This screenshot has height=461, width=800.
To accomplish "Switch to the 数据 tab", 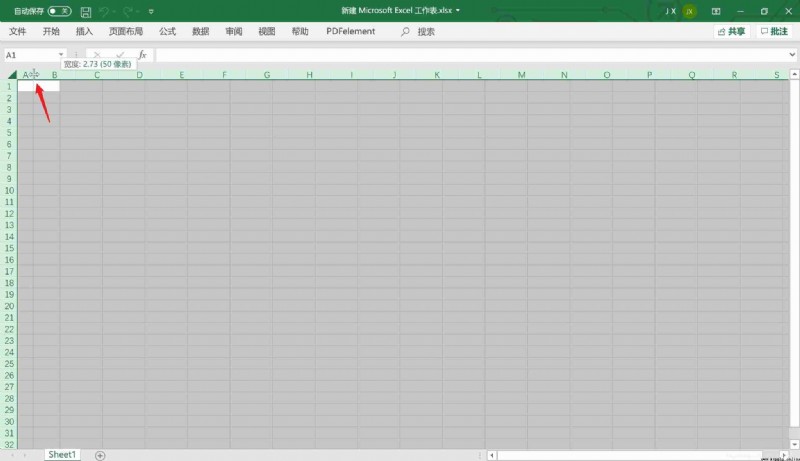I will tap(201, 32).
